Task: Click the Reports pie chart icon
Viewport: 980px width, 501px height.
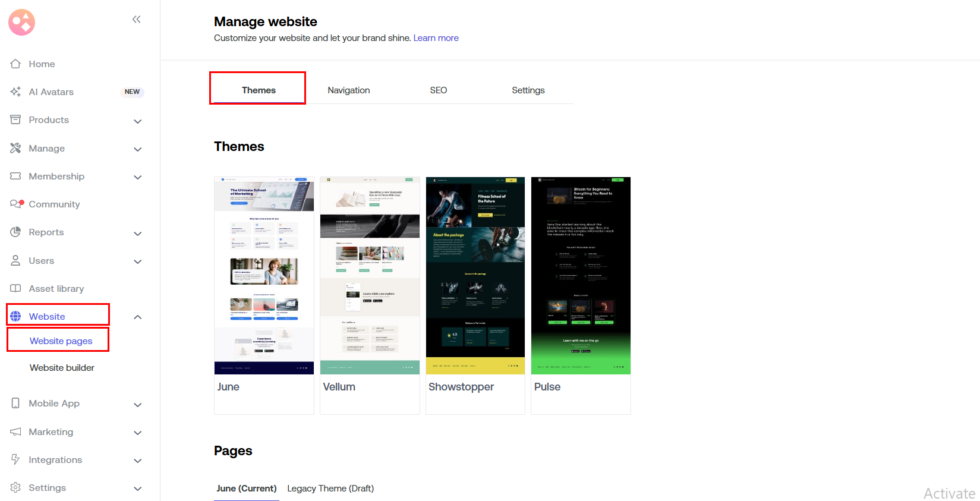Action: coord(15,232)
